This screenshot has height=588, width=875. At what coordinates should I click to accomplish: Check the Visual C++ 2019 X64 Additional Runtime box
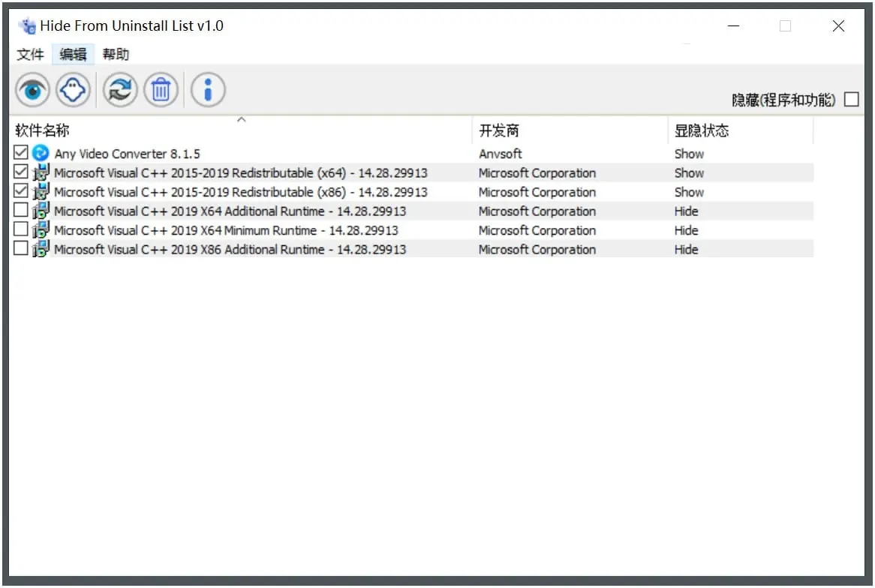click(21, 211)
